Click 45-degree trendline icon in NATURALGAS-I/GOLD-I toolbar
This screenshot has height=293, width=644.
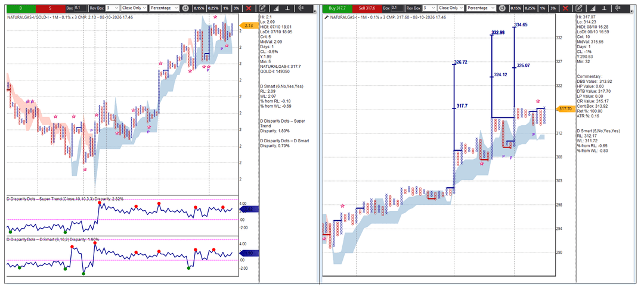(x=302, y=8)
